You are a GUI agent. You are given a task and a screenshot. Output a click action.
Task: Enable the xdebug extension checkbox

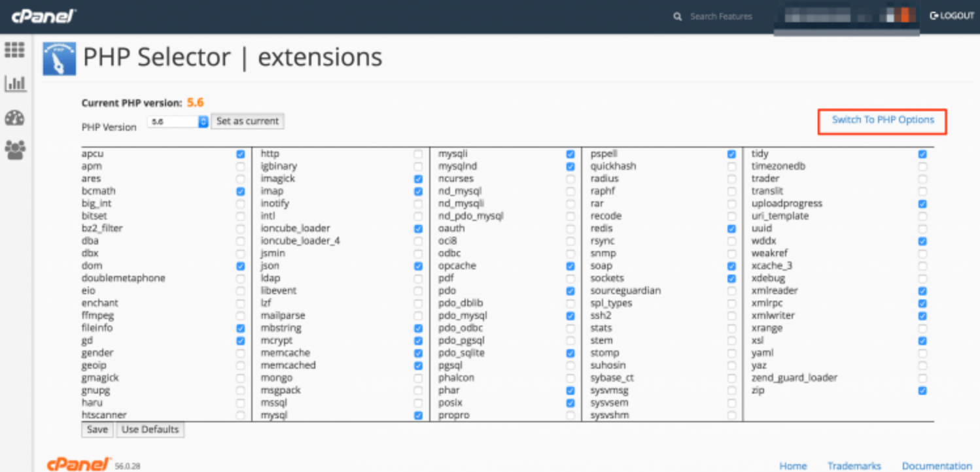coord(922,278)
